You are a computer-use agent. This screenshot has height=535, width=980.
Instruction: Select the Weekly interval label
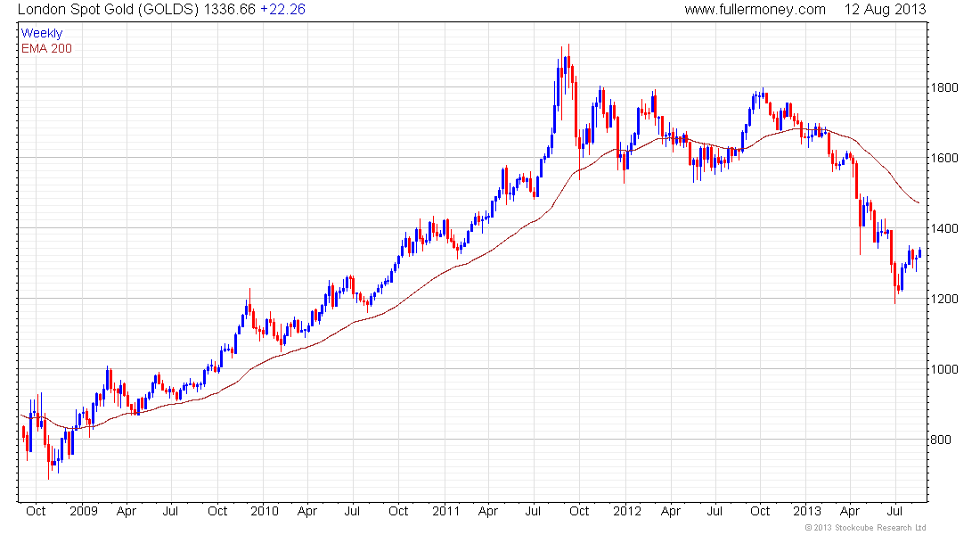click(42, 33)
